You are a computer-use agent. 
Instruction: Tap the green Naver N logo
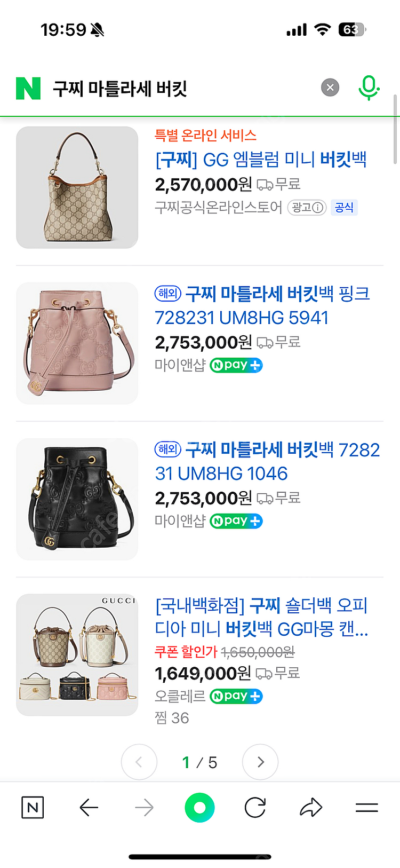(28, 88)
